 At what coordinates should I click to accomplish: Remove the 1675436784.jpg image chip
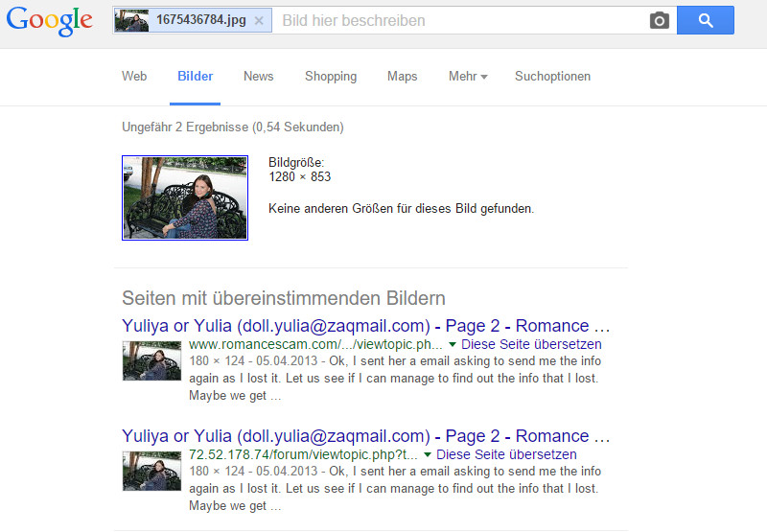[259, 20]
